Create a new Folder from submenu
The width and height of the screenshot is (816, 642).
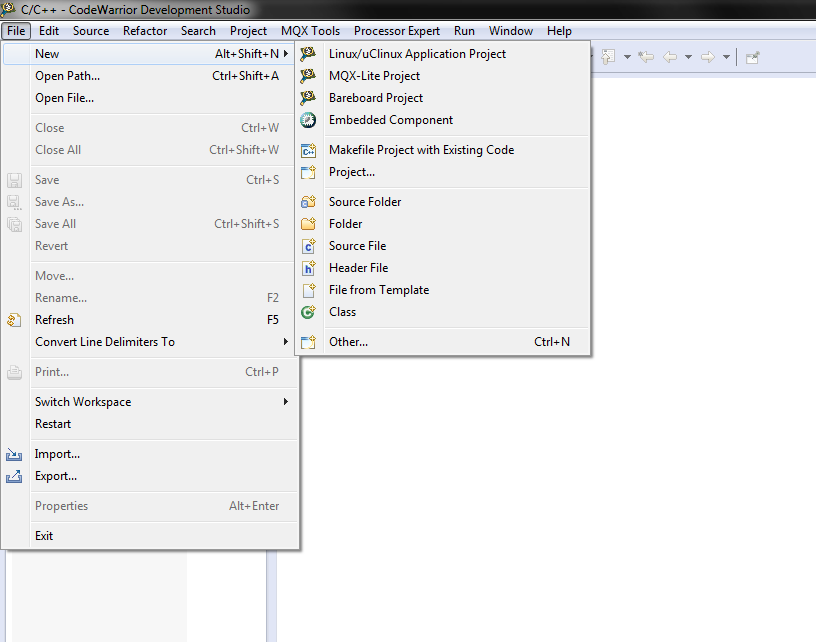[x=442, y=224]
